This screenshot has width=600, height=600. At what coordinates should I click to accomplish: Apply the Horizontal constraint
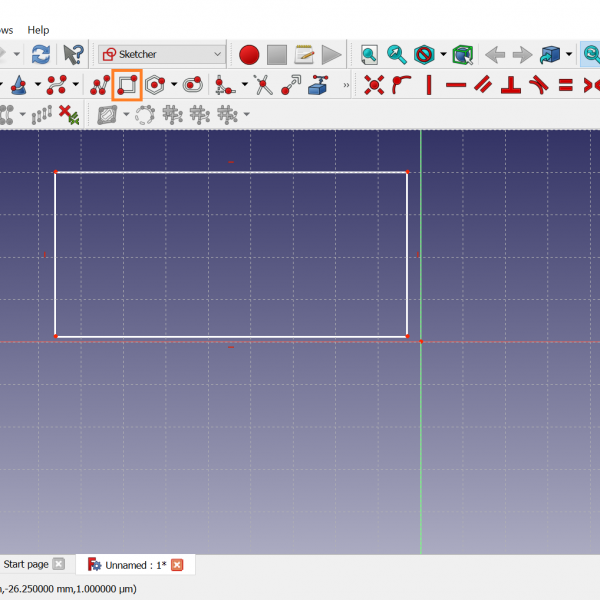coord(456,85)
